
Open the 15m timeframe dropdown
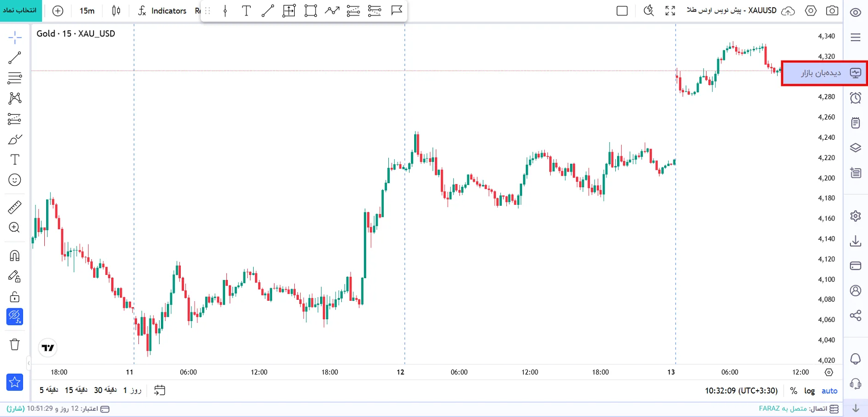pyautogui.click(x=87, y=11)
